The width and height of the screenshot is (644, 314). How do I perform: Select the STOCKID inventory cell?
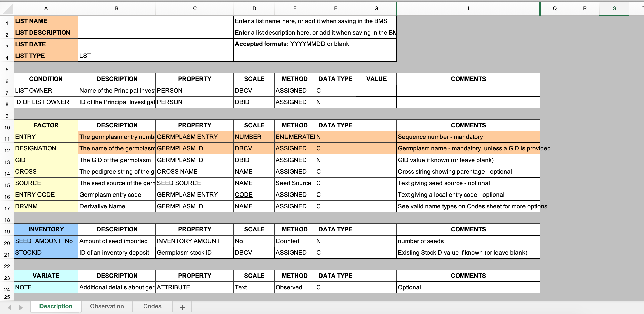coord(46,253)
